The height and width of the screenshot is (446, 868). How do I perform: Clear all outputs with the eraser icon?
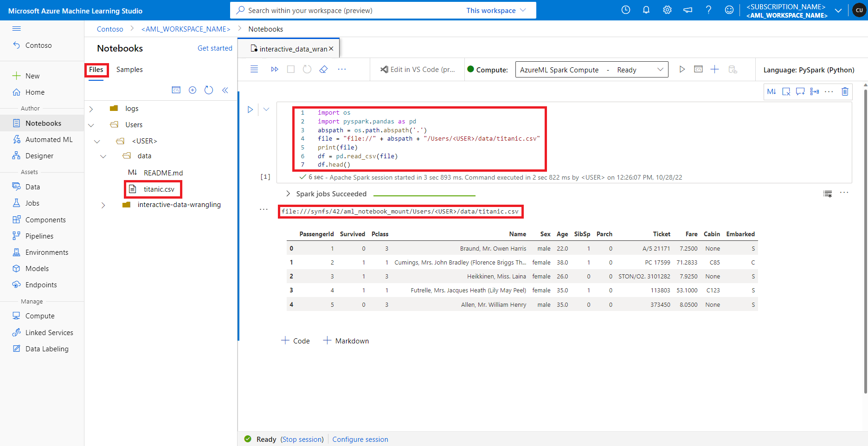(x=323, y=69)
